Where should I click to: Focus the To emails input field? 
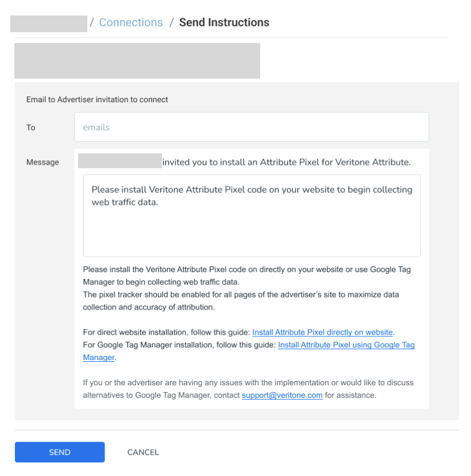252,127
